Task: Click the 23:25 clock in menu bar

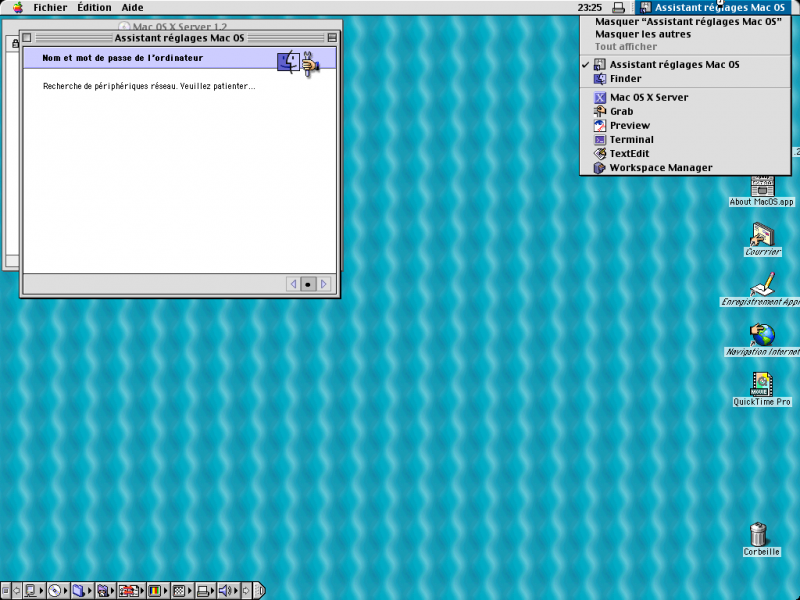Action: pyautogui.click(x=590, y=7)
